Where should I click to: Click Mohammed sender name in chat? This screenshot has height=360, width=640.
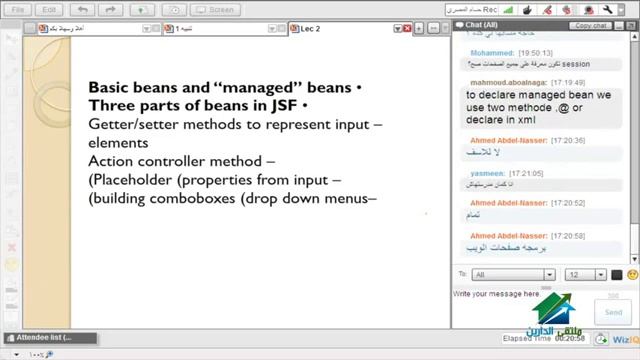tap(492, 53)
